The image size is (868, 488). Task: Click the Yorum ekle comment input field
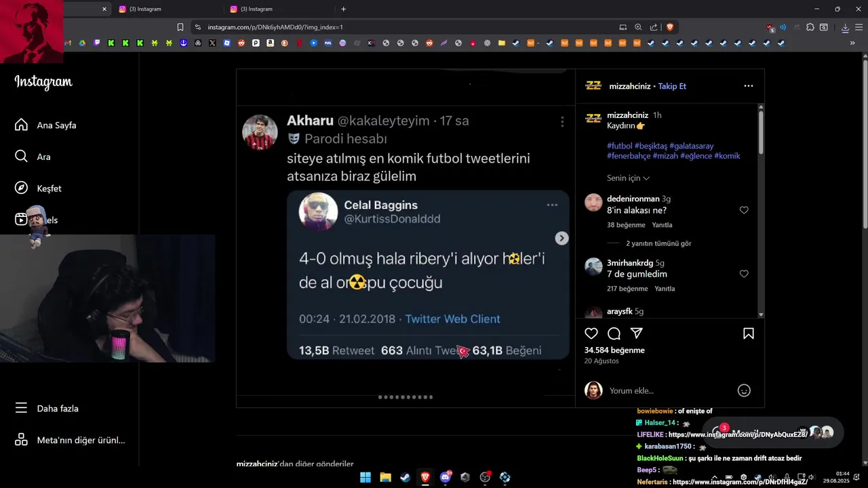[668, 390]
